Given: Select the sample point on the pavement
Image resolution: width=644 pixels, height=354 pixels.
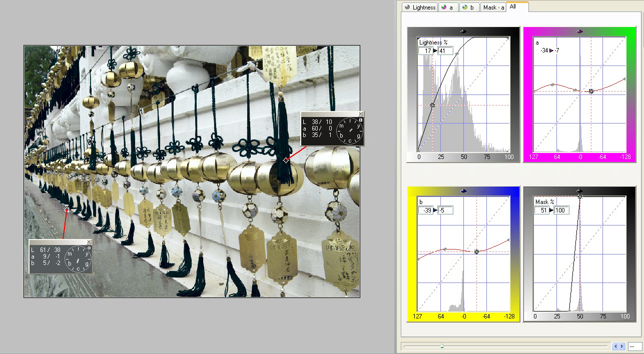Looking at the screenshot, I should pyautogui.click(x=67, y=210).
